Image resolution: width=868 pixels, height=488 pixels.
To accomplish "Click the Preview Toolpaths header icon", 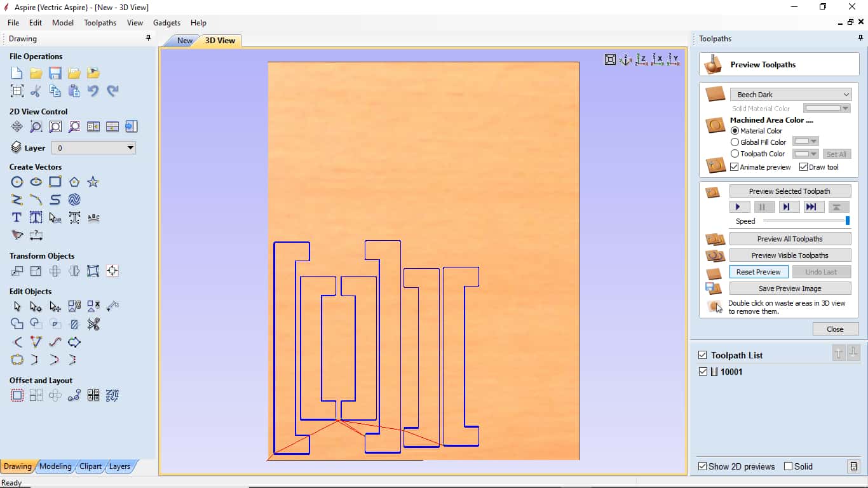I will [714, 65].
